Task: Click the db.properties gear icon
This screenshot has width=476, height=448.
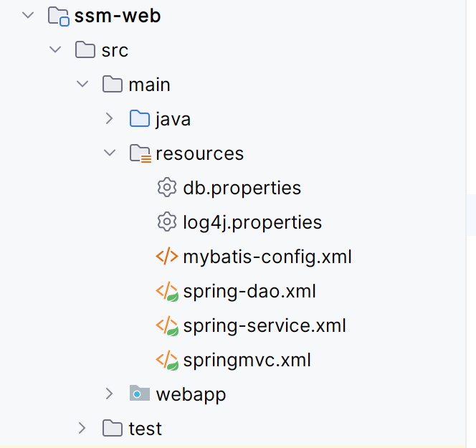Action: (166, 188)
